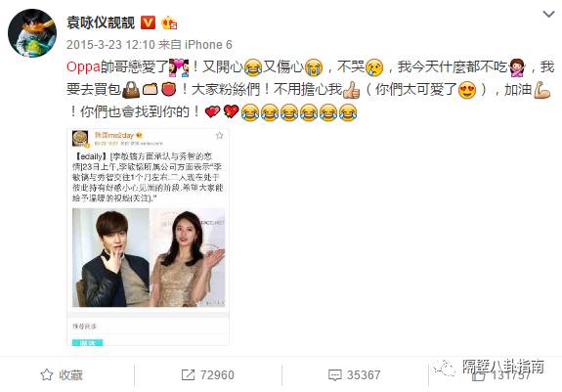Screen dimensions: 562x392
Task: Click the iPhone 6 source link
Action: pos(208,45)
